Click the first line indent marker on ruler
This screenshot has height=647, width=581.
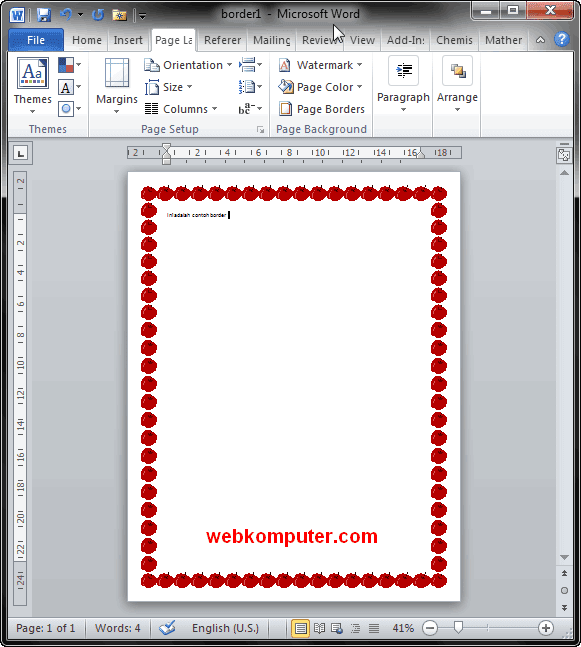tap(166, 148)
